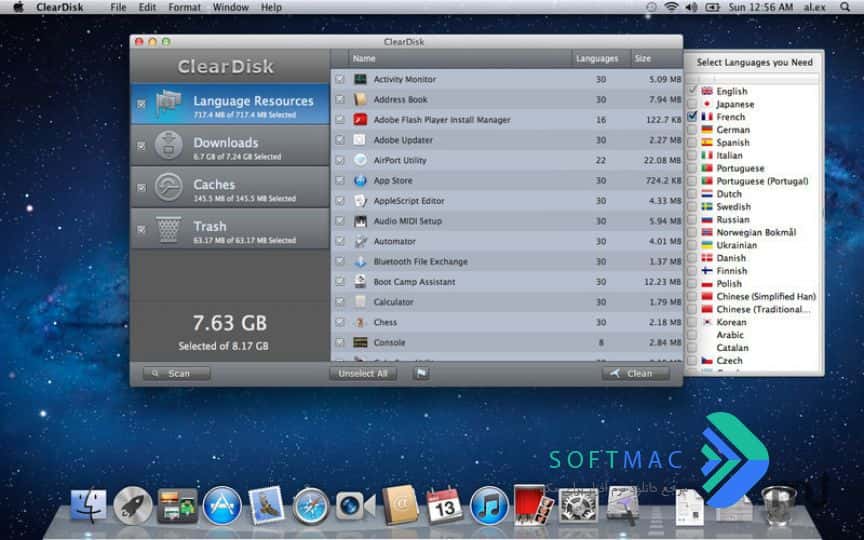Open iTunes music note icon in Dock
The width and height of the screenshot is (864, 540).
tap(489, 506)
